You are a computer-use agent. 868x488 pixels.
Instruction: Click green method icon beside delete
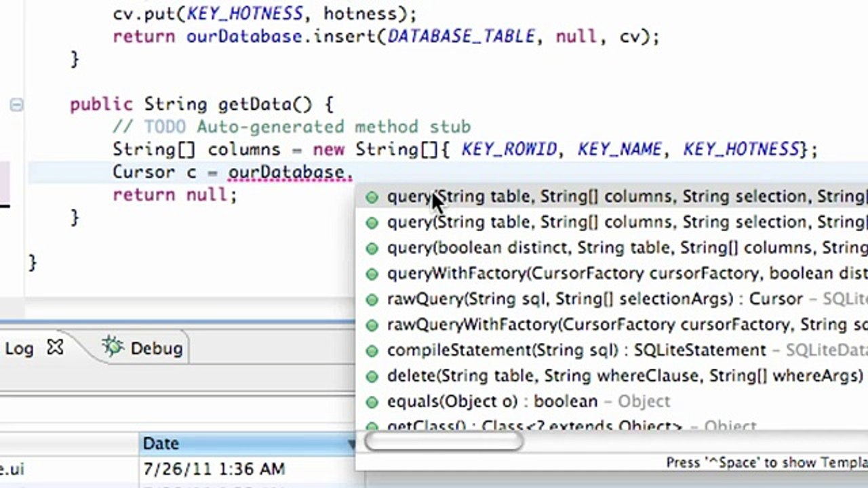[x=372, y=376]
